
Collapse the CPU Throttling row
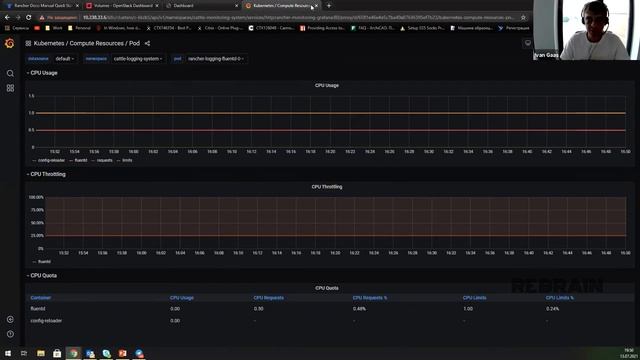point(46,174)
